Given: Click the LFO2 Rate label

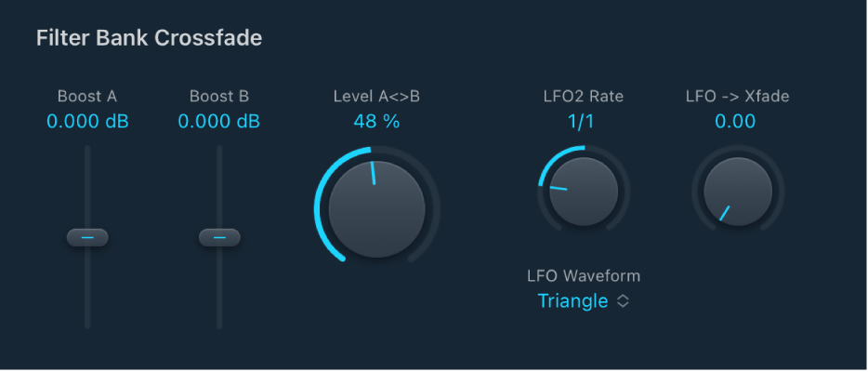Looking at the screenshot, I should click(584, 96).
